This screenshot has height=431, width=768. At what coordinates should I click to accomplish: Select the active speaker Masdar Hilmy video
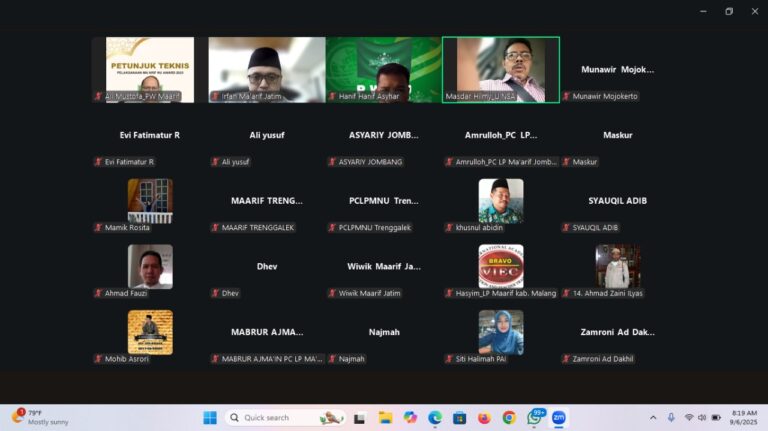tap(501, 70)
